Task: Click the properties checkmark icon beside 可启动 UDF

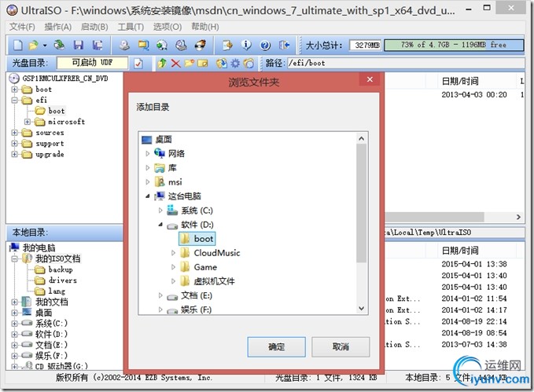Action: tap(138, 64)
